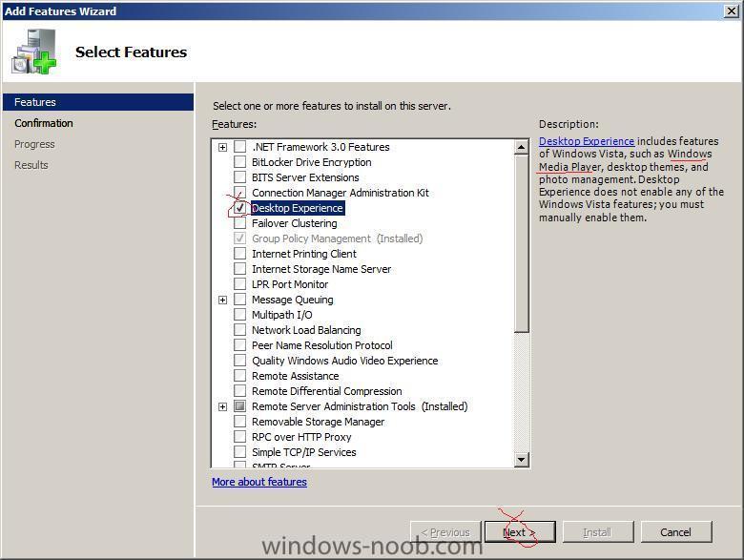The width and height of the screenshot is (744, 560).
Task: Select the Results step in sidebar
Action: [31, 165]
